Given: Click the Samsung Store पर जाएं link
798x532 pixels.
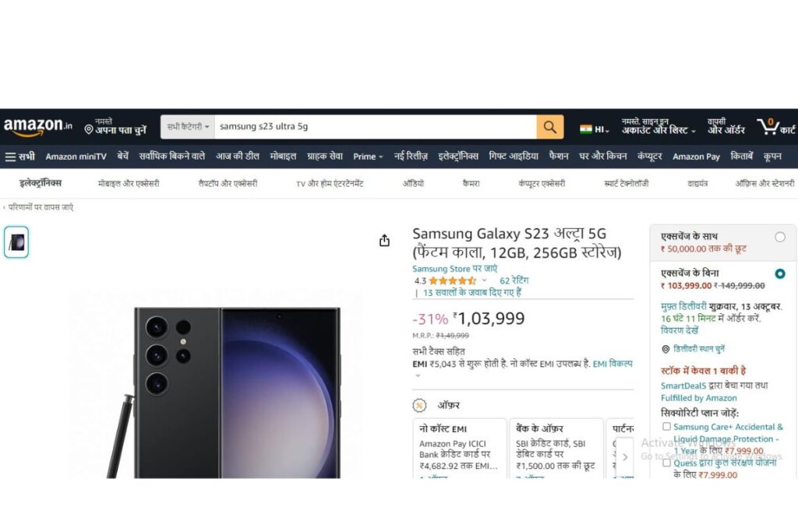Looking at the screenshot, I should [x=454, y=269].
